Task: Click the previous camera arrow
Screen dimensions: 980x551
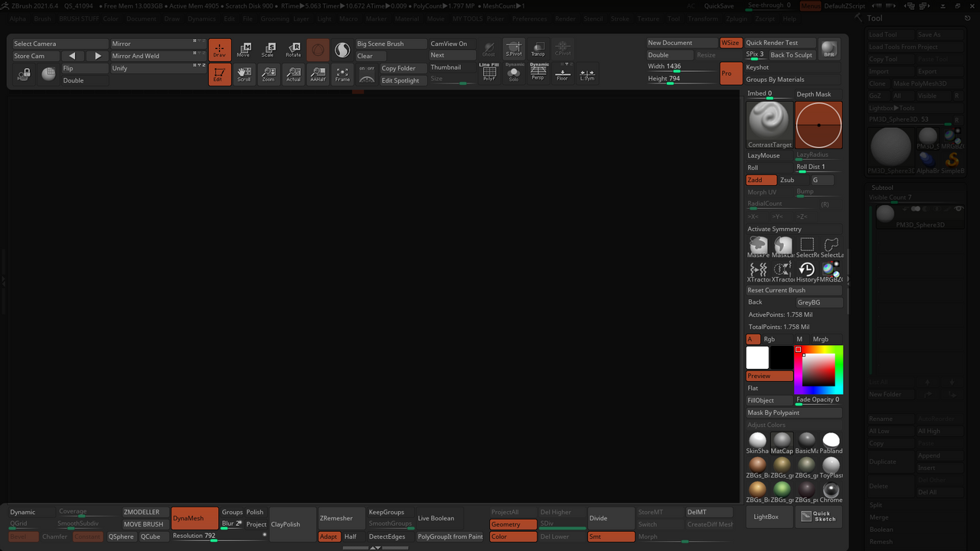Action: [x=72, y=56]
